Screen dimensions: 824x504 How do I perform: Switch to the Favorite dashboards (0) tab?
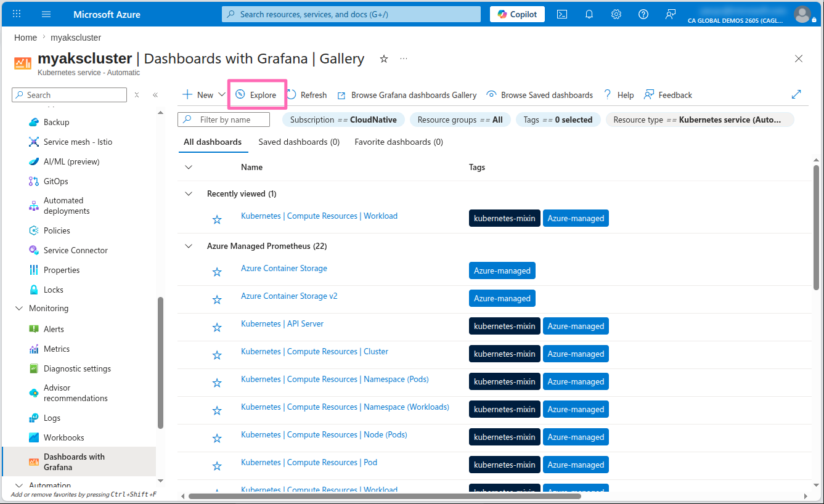[x=399, y=142]
